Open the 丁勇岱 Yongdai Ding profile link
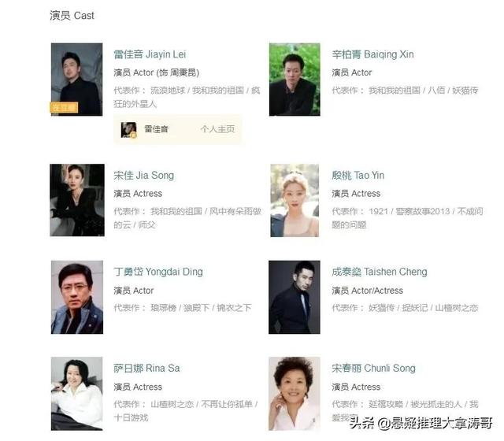 (x=158, y=272)
